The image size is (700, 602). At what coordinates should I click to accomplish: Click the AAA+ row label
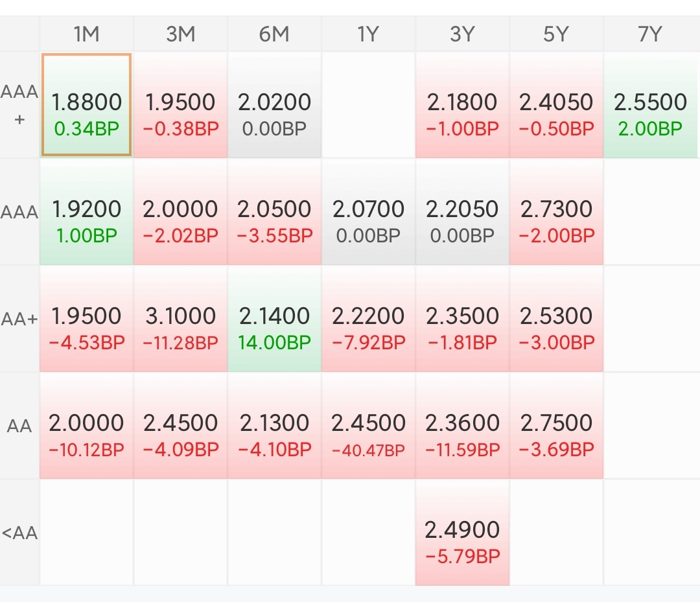coord(19,105)
